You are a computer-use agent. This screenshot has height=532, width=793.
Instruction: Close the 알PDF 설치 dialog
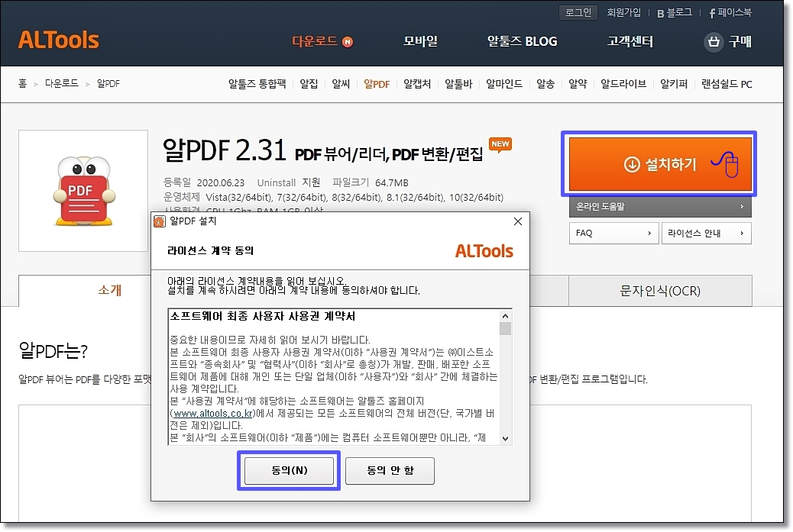tap(518, 221)
